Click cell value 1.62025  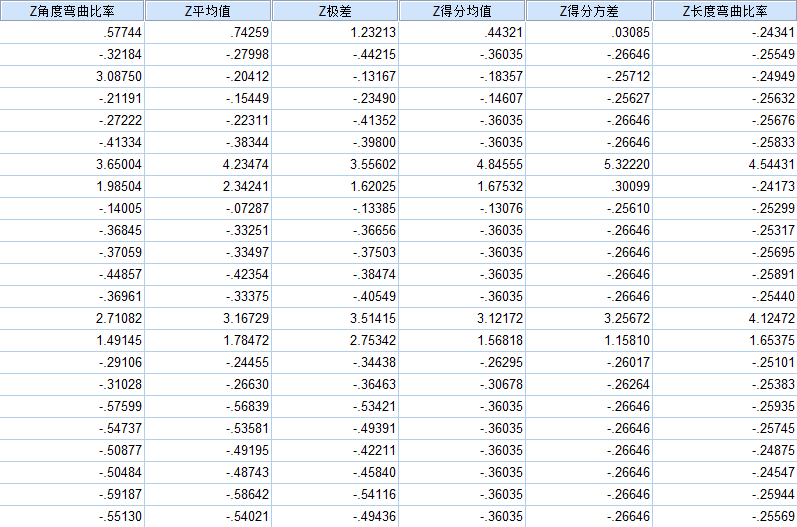pos(373,187)
